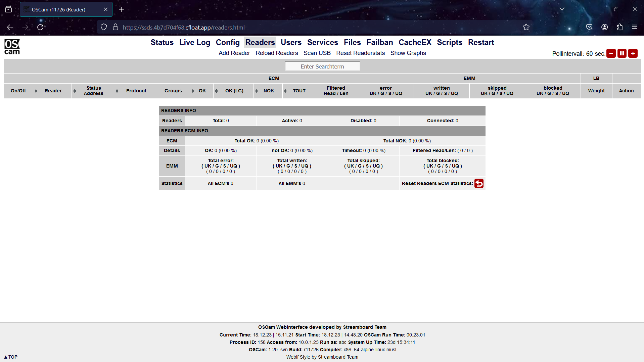Image resolution: width=644 pixels, height=362 pixels.
Task: Open the recent browsing tabs icon
Action: (x=8, y=9)
